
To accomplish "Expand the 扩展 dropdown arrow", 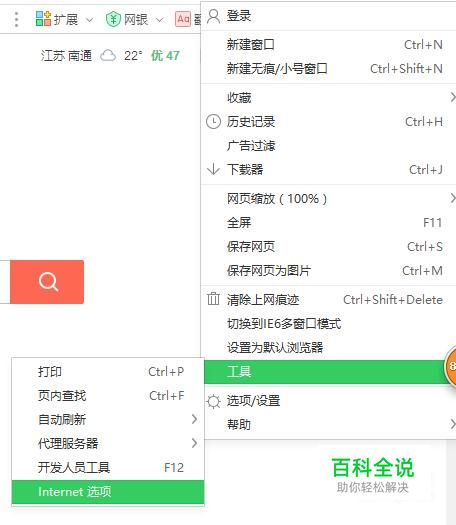I will pyautogui.click(x=89, y=20).
